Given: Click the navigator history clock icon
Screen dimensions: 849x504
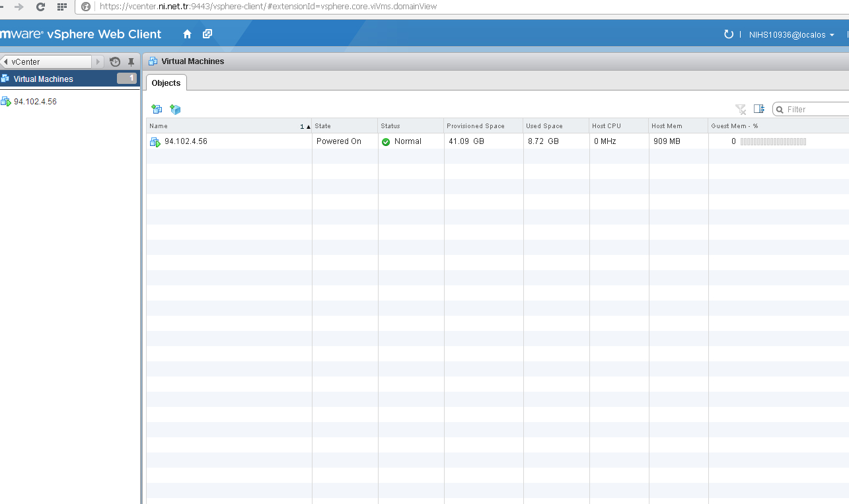Looking at the screenshot, I should [115, 61].
